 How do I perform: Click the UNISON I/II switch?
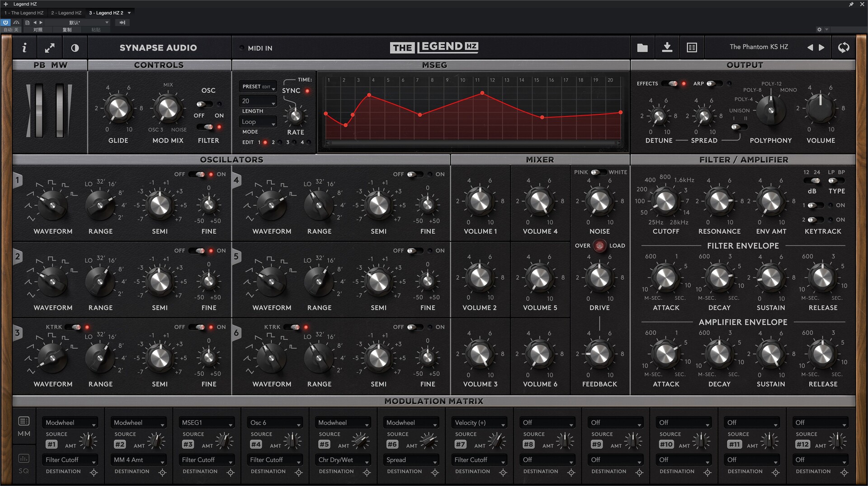(739, 127)
